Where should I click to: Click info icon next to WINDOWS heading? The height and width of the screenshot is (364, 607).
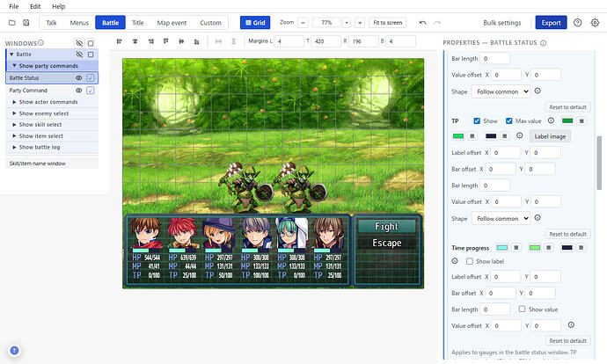[40, 42]
